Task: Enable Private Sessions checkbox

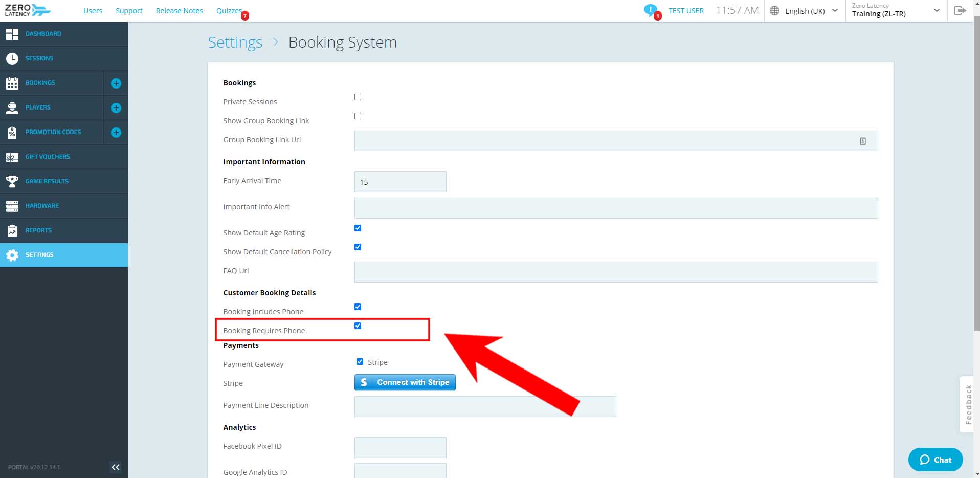Action: (358, 97)
